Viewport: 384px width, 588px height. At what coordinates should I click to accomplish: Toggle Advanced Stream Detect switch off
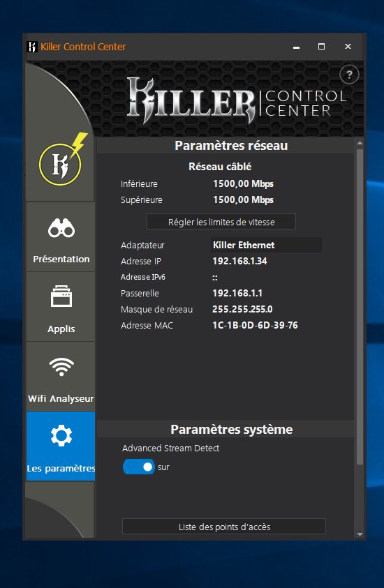[138, 467]
